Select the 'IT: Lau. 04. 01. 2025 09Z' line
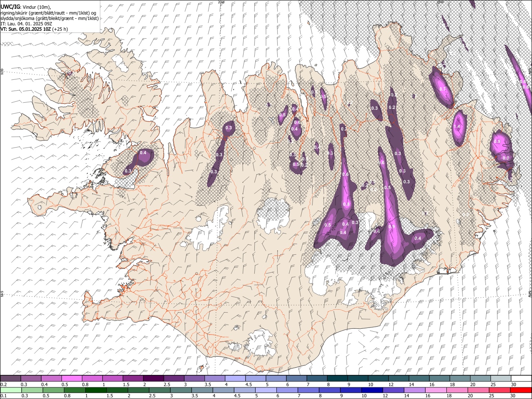Image resolution: width=532 pixels, height=399 pixels. [x=26, y=24]
